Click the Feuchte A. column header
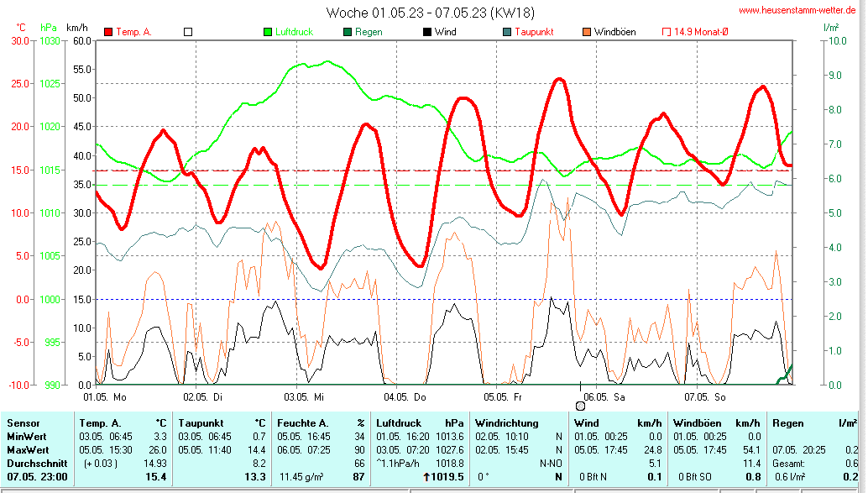Viewport: 868px width, 493px height. (303, 424)
